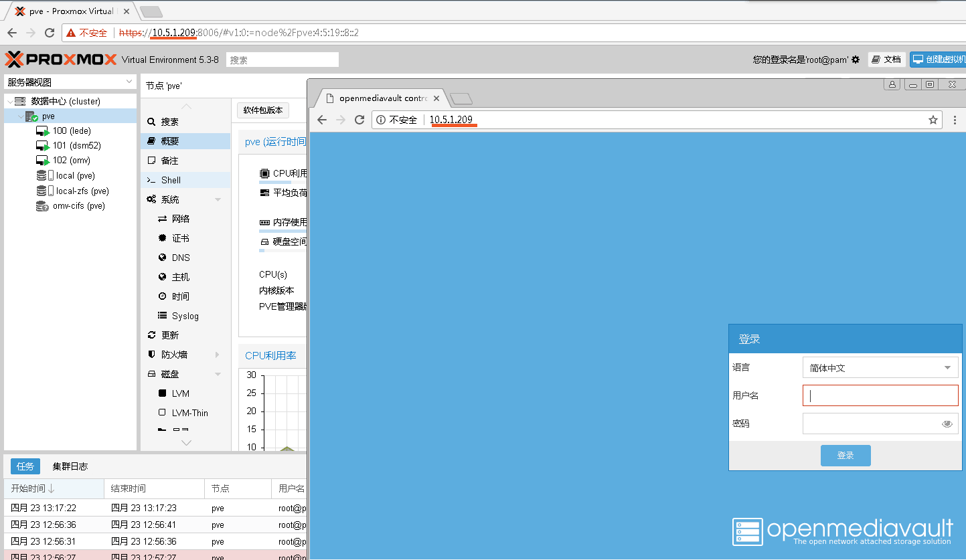Sort tasks by 节点 column
Screen dimensions: 966x560
[238, 488]
